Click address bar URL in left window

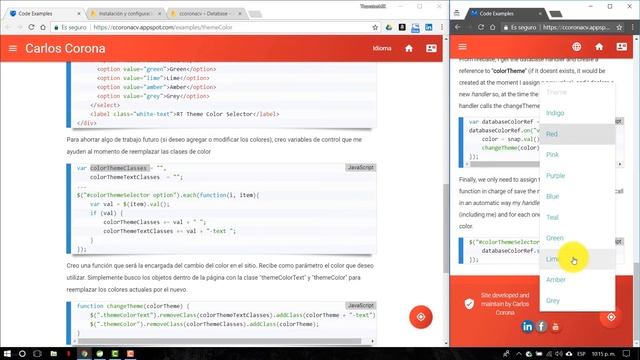tap(163, 27)
